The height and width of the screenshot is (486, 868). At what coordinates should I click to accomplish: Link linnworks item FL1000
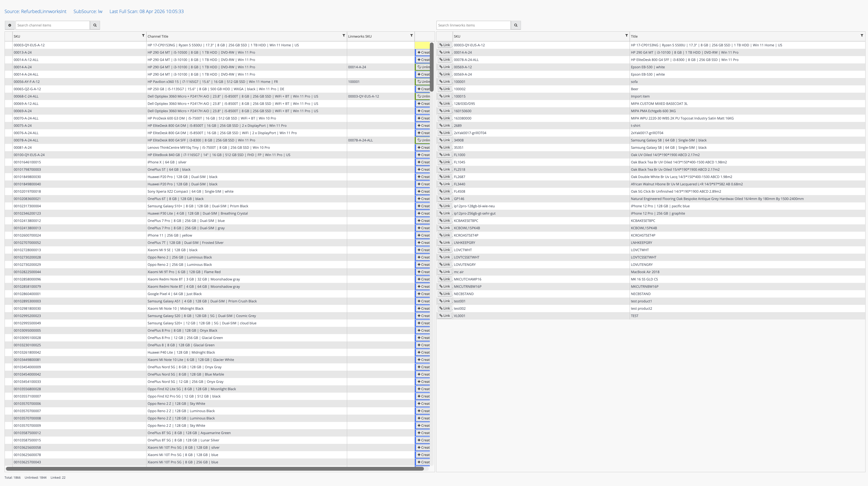(x=444, y=155)
